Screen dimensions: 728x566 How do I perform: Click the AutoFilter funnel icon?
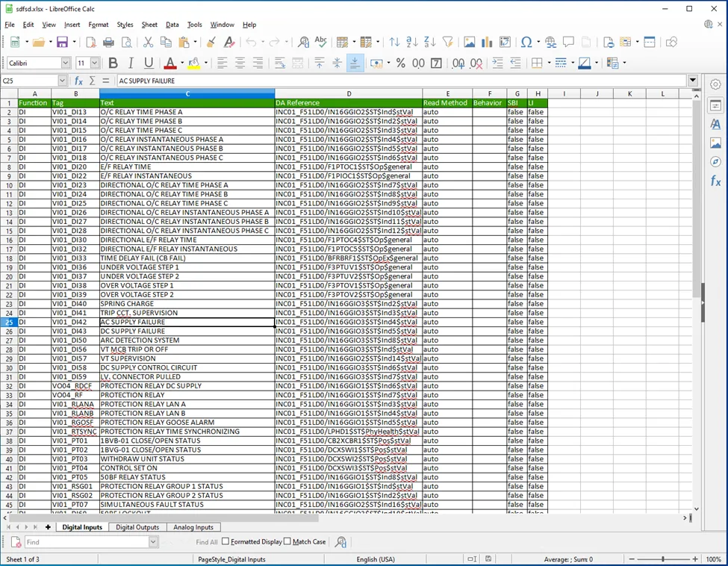[447, 43]
